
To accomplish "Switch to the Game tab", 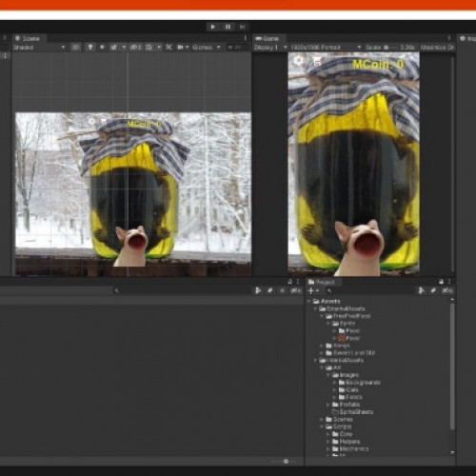I will coord(268,38).
